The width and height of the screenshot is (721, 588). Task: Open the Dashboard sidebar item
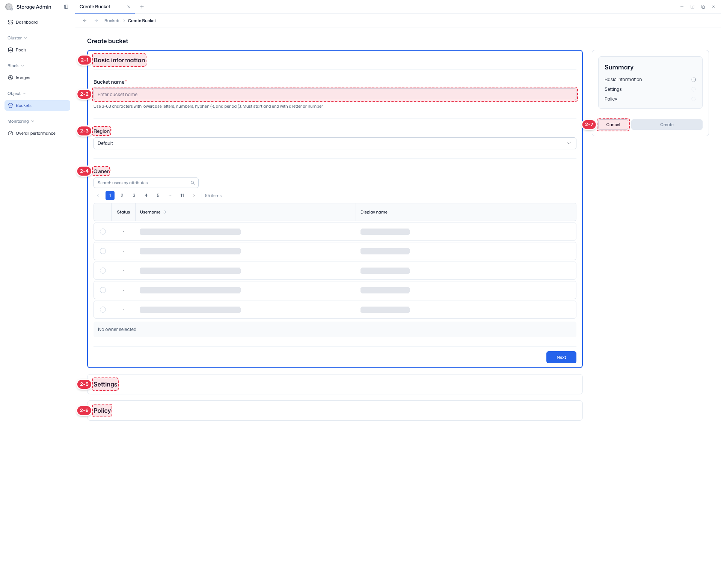(37, 22)
